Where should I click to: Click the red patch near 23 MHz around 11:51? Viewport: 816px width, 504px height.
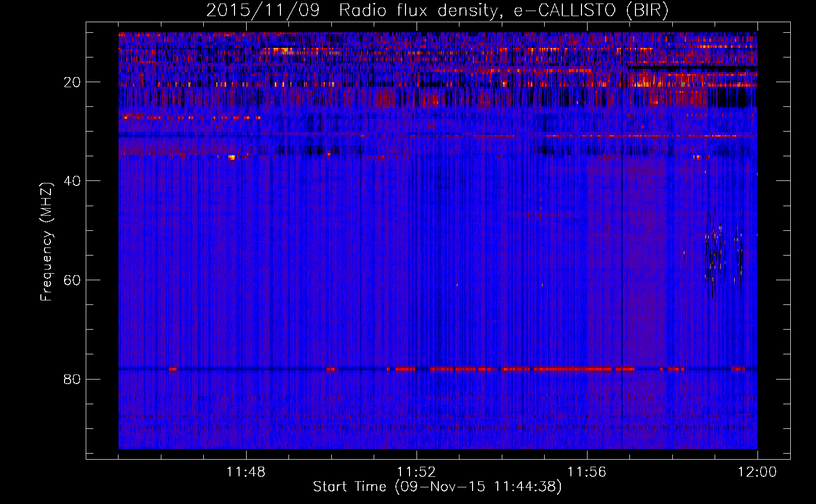pos(386,97)
